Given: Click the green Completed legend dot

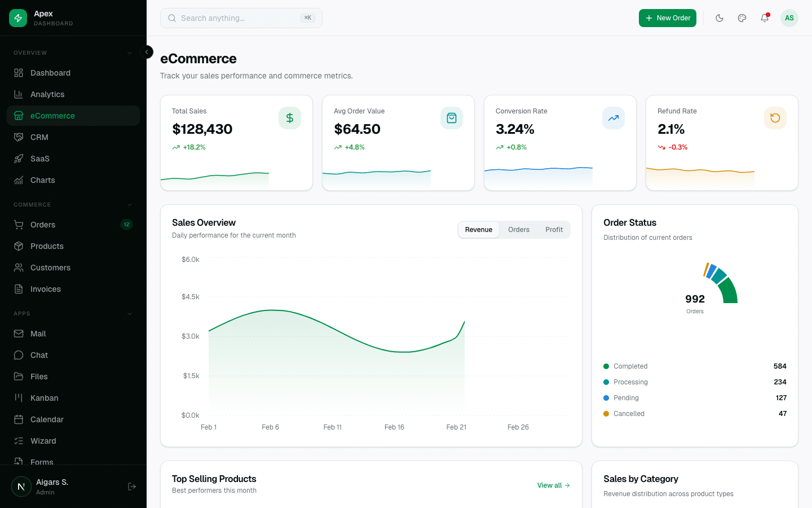Looking at the screenshot, I should point(606,366).
